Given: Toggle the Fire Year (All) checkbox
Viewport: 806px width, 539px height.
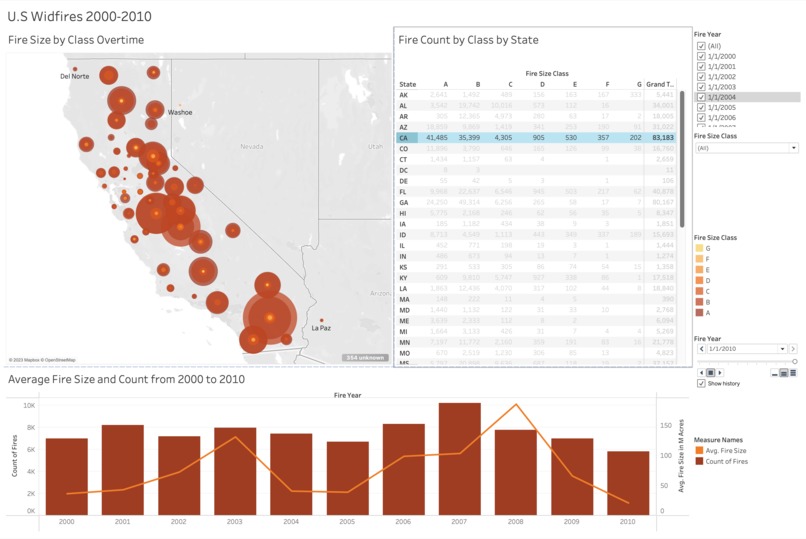Looking at the screenshot, I should pyautogui.click(x=701, y=46).
